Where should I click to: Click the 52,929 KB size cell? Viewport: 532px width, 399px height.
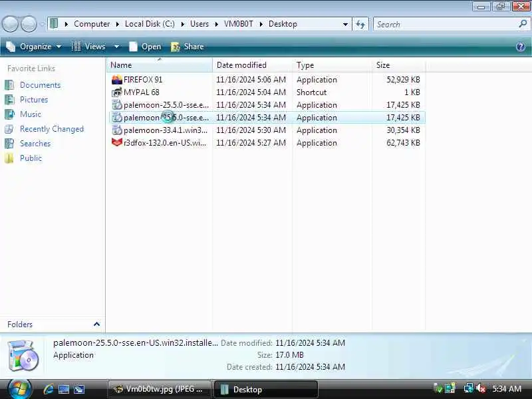[403, 80]
